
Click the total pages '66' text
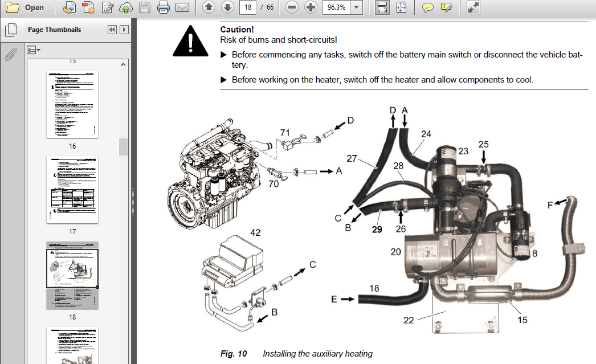pos(270,7)
